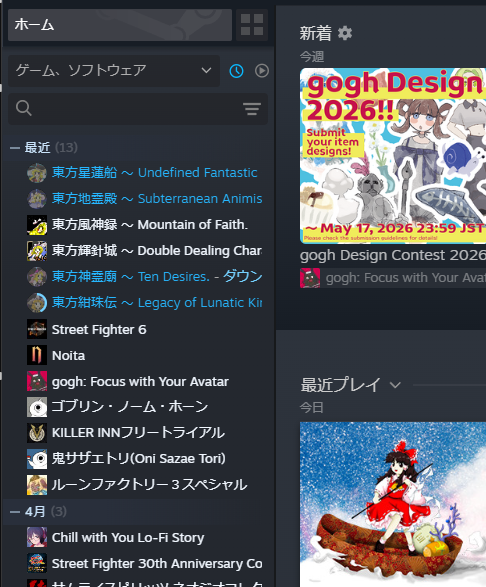Open the ゲーム、ソフトウェア type dropdown
Image resolution: width=486 pixels, height=587 pixels.
114,71
